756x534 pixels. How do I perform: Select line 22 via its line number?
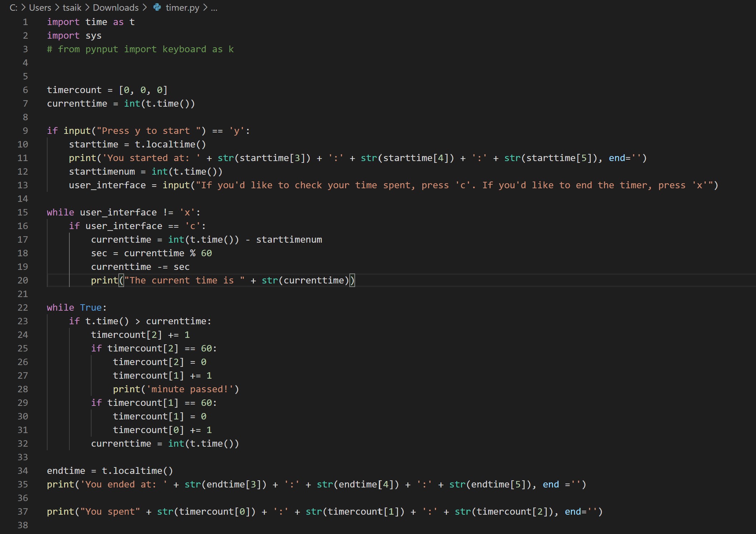(23, 307)
